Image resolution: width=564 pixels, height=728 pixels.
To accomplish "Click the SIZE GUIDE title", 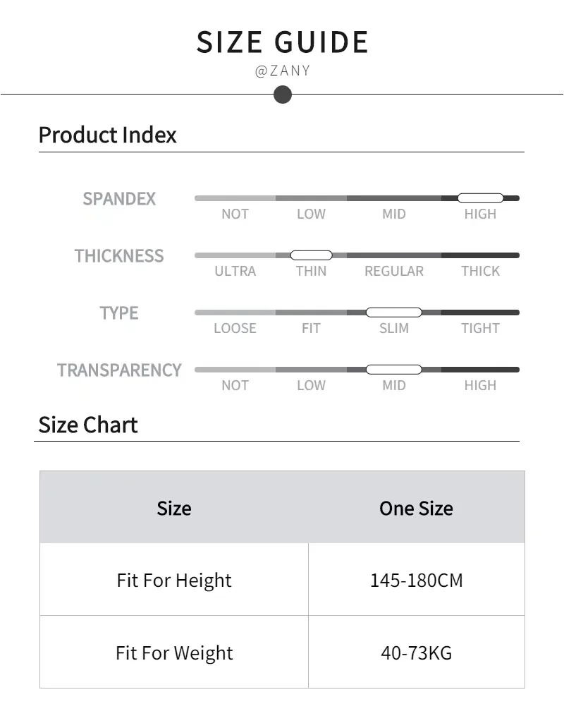I will [x=282, y=42].
